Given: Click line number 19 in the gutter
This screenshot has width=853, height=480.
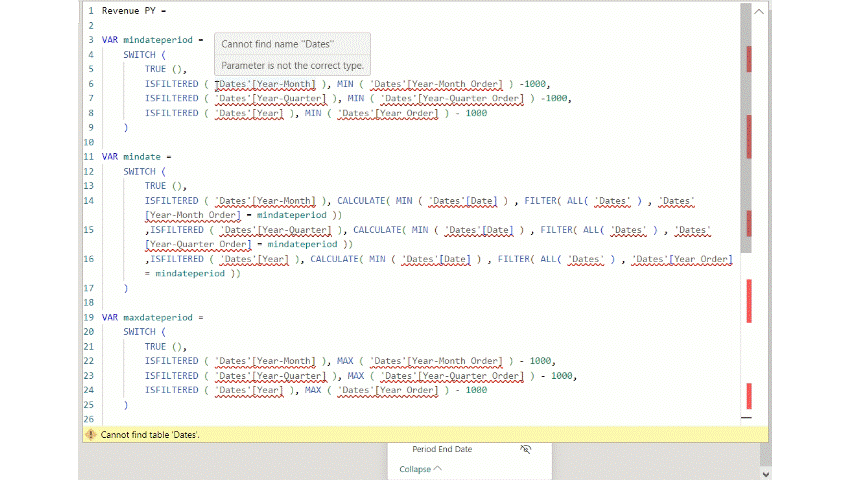Looking at the screenshot, I should click(x=89, y=317).
